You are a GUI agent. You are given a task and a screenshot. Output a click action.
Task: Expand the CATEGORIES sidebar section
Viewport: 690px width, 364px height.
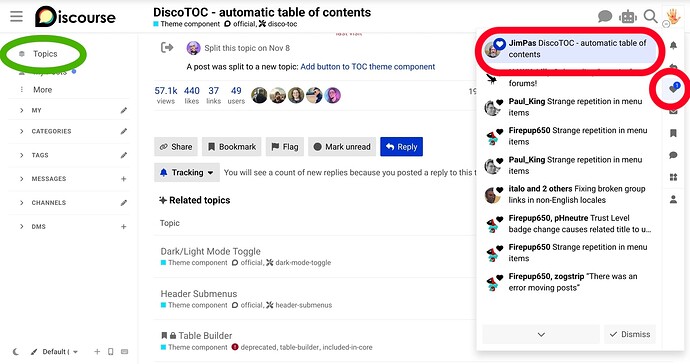pos(22,131)
